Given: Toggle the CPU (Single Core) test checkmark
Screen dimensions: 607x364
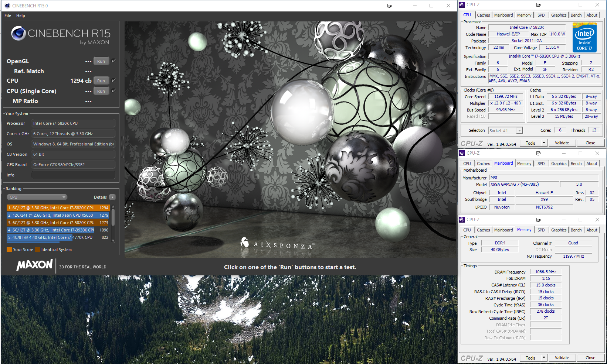Looking at the screenshot, I should pos(113,91).
